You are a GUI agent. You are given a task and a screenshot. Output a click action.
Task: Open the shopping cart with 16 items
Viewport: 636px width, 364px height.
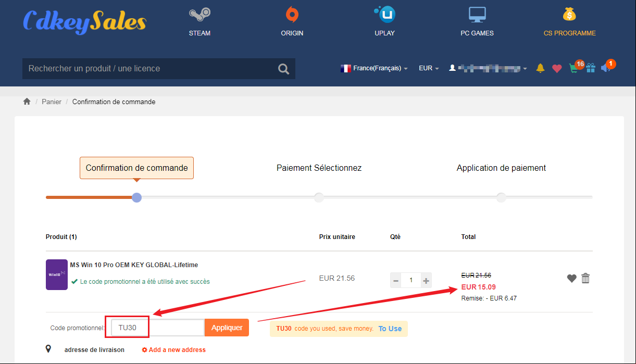click(x=574, y=67)
